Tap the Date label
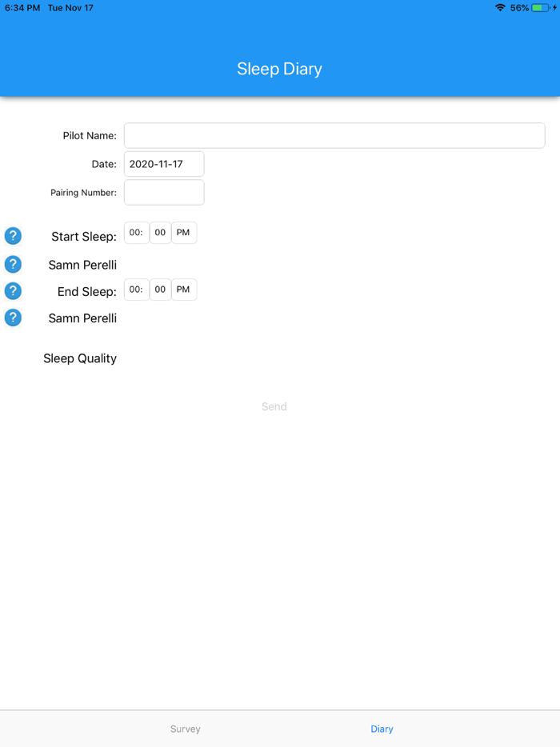The image size is (560, 747). click(104, 164)
